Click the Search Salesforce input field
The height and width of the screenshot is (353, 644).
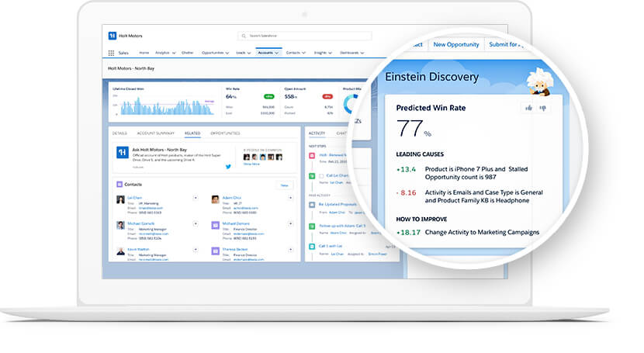pyautogui.click(x=304, y=36)
